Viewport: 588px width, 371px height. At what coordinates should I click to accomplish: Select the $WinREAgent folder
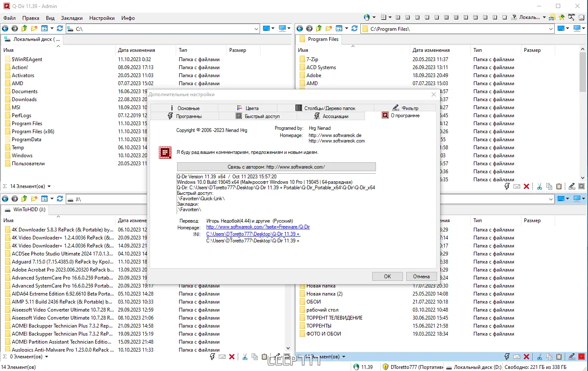point(27,59)
